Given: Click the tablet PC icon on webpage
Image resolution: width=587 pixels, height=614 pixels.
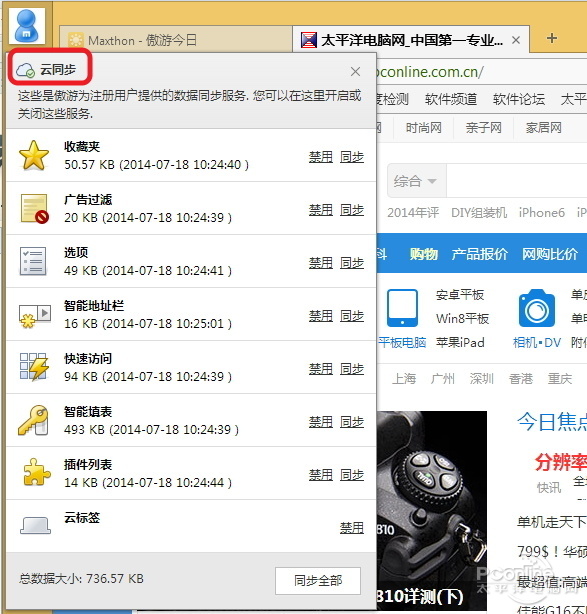Looking at the screenshot, I should tap(402, 308).
